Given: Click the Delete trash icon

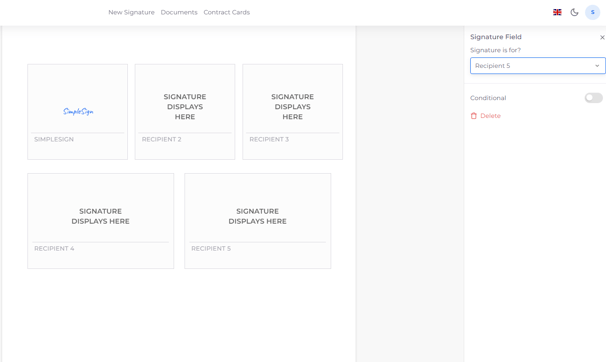Looking at the screenshot, I should pyautogui.click(x=473, y=116).
